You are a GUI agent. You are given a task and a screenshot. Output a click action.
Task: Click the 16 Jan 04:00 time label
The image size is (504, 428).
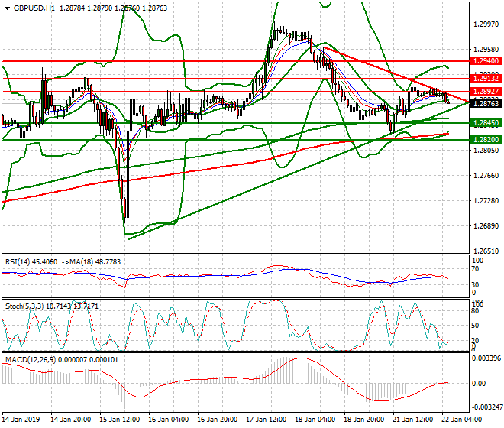point(169,420)
